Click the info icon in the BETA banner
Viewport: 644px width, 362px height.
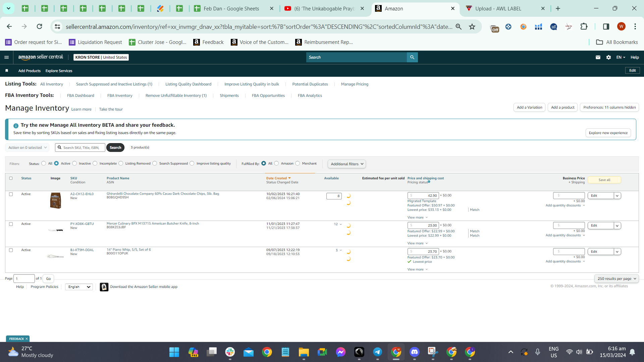tap(16, 126)
